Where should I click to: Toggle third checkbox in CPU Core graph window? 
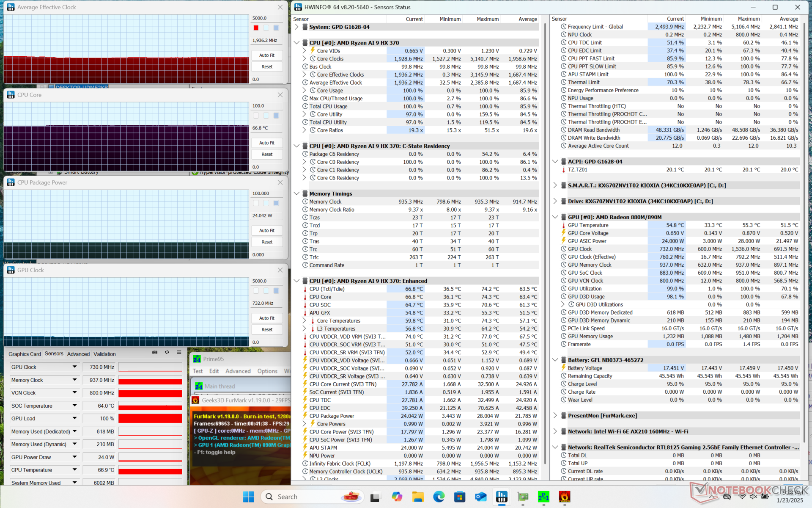pos(276,116)
